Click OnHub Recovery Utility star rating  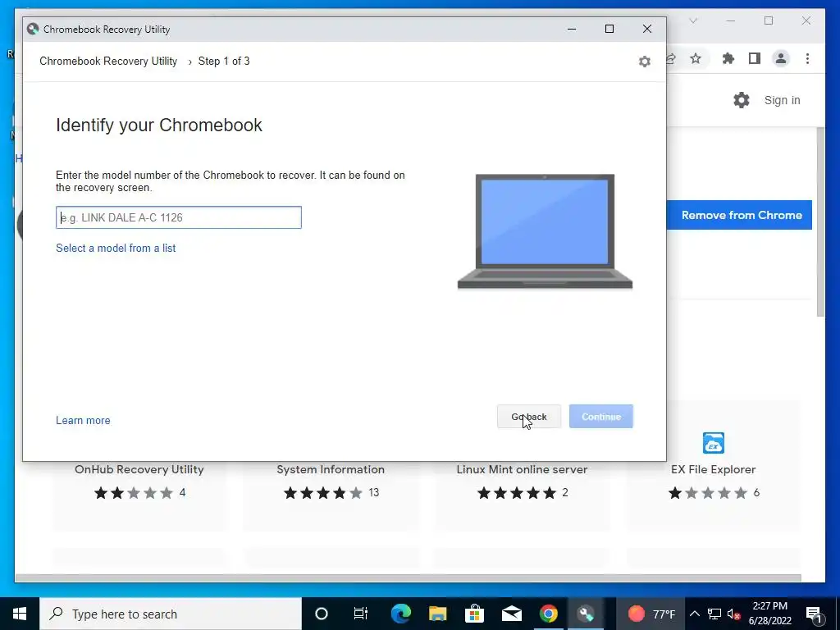pos(134,493)
